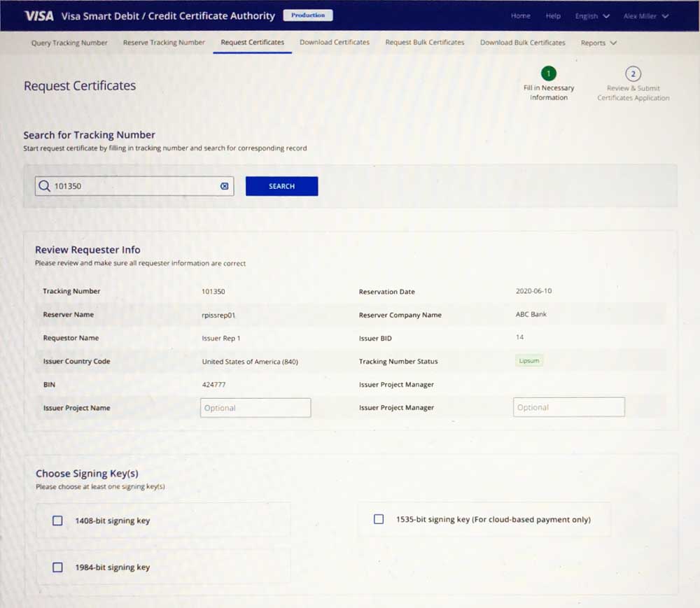
Task: Check the 1984-bit signing key option
Action: 57,567
